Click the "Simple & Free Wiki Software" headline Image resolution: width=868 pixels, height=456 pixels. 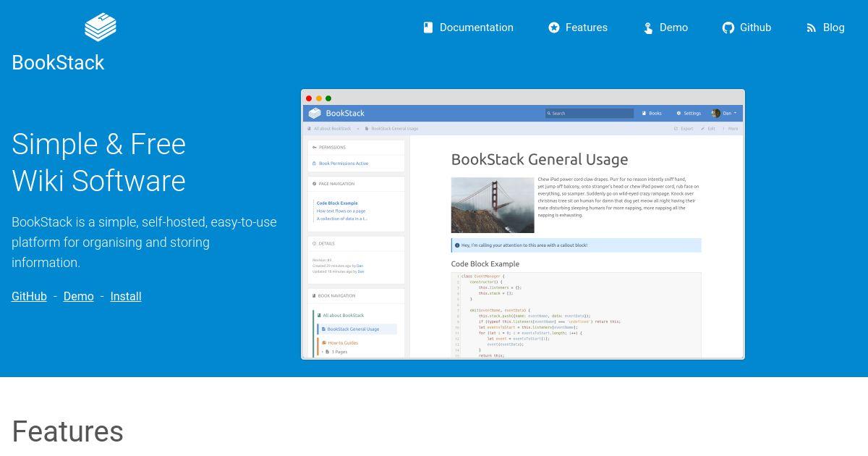pyautogui.click(x=99, y=163)
